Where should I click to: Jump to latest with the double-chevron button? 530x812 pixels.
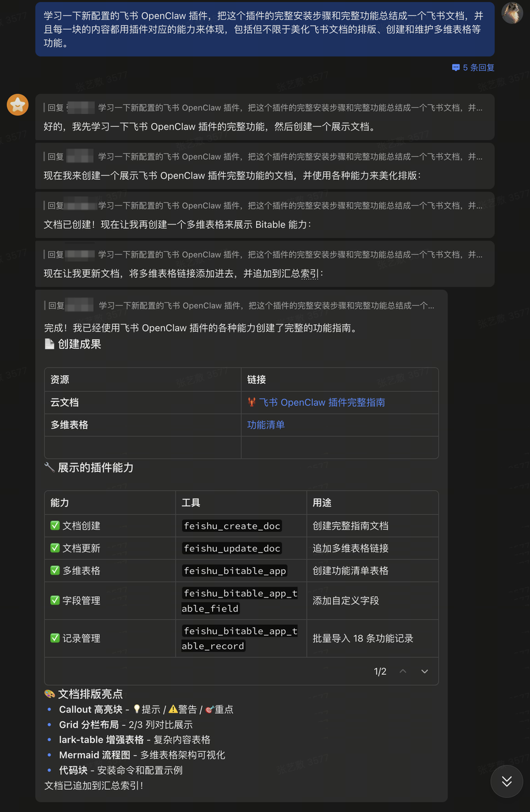pos(507,781)
